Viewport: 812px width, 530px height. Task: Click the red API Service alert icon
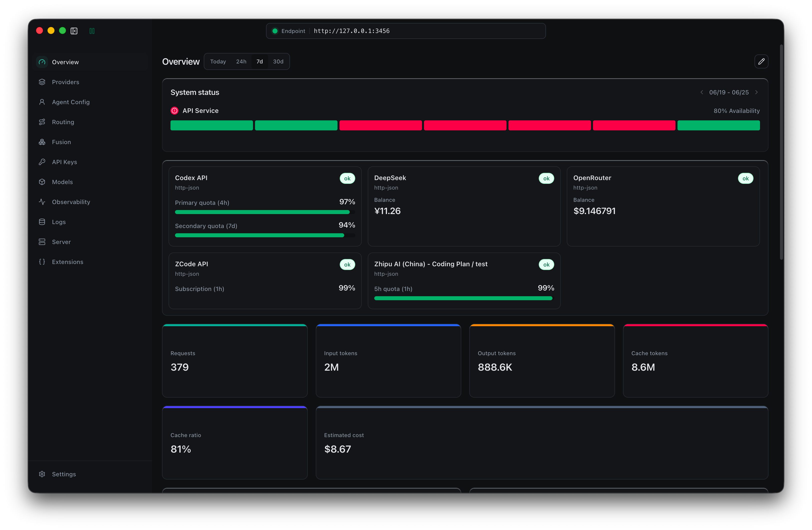point(174,110)
